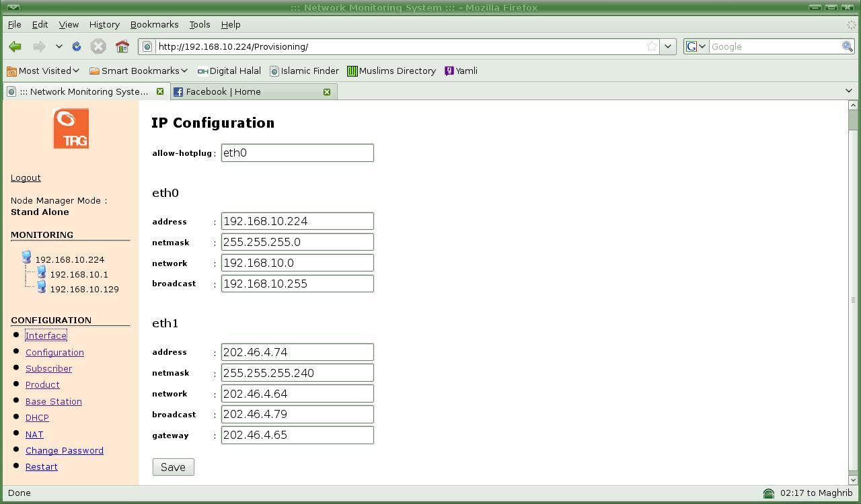Click the Logout link
The height and width of the screenshot is (504, 861).
[26, 177]
